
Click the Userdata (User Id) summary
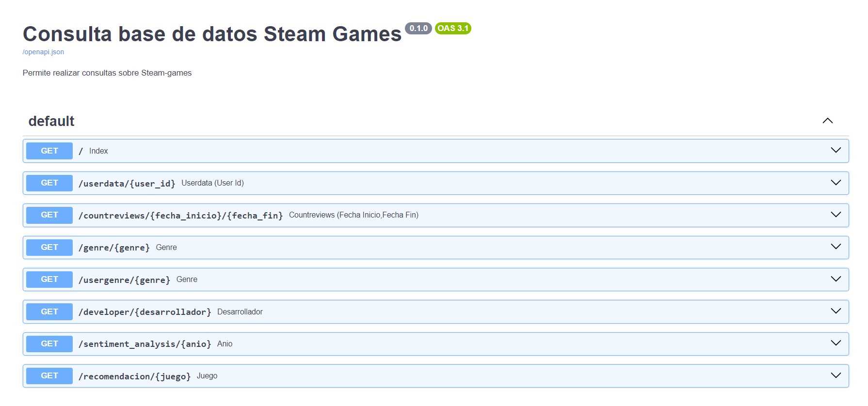pyautogui.click(x=212, y=183)
